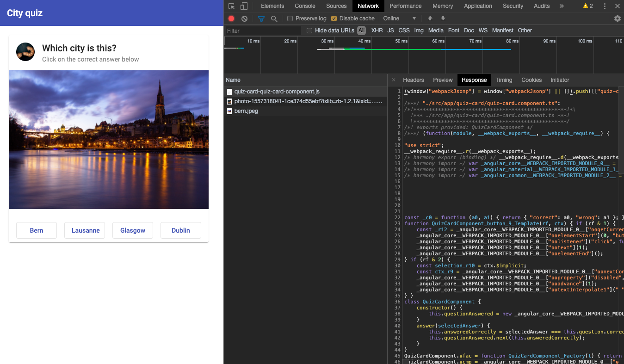Image resolution: width=624 pixels, height=364 pixels.
Task: Enable the Preserve log checkbox
Action: tap(290, 19)
